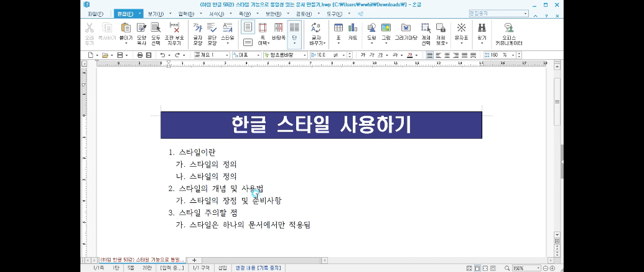Image resolution: width=644 pixels, height=272 pixels.
Task: Open the 입력 menu
Action: [x=185, y=13]
